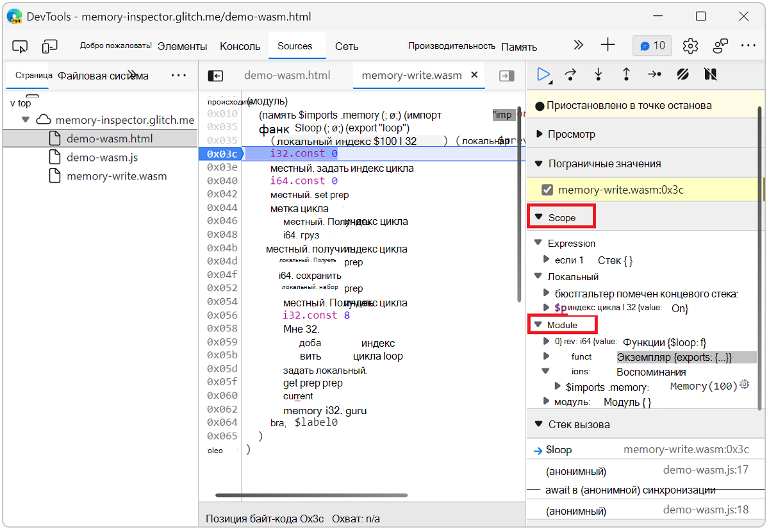Switch to the Консоль tab

coord(240,46)
